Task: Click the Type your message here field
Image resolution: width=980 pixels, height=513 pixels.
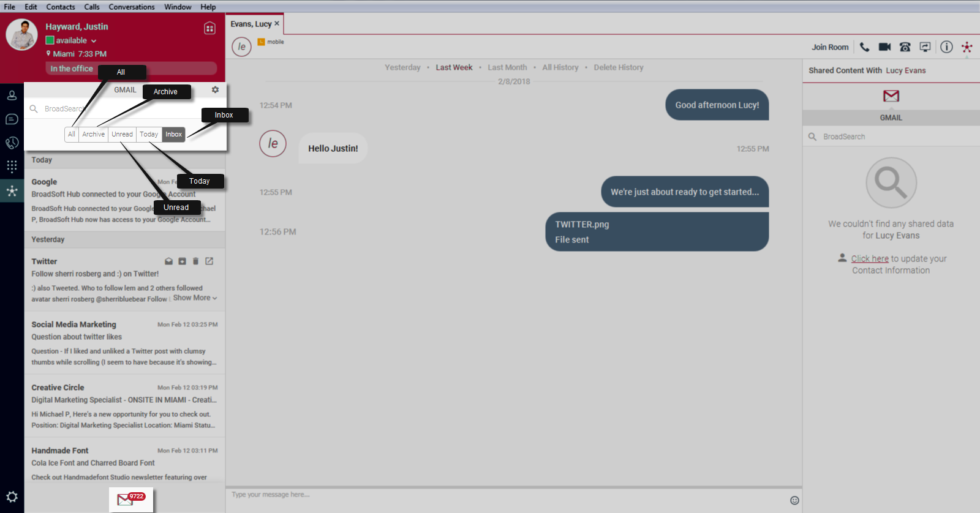Action: point(507,495)
